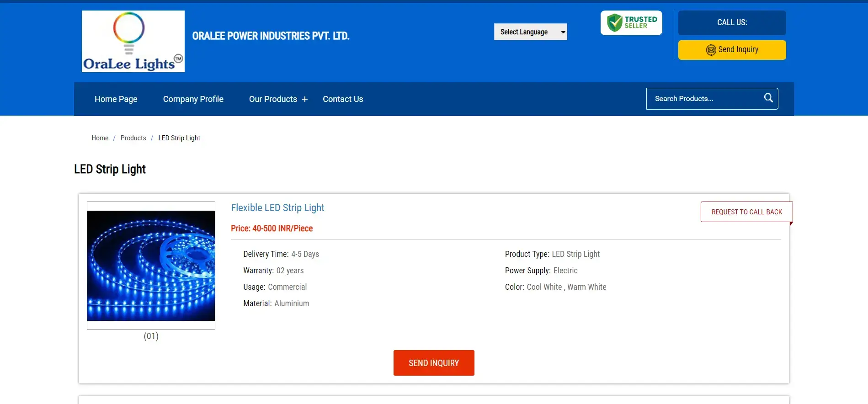Screen dimensions: 868x404
Task: Click the Material: Aluminium text
Action: point(276,303)
